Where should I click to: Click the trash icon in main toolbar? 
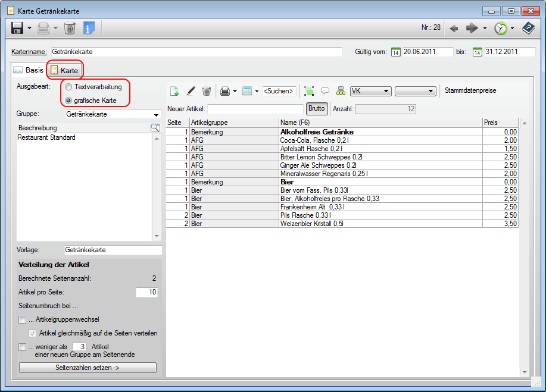(x=70, y=28)
